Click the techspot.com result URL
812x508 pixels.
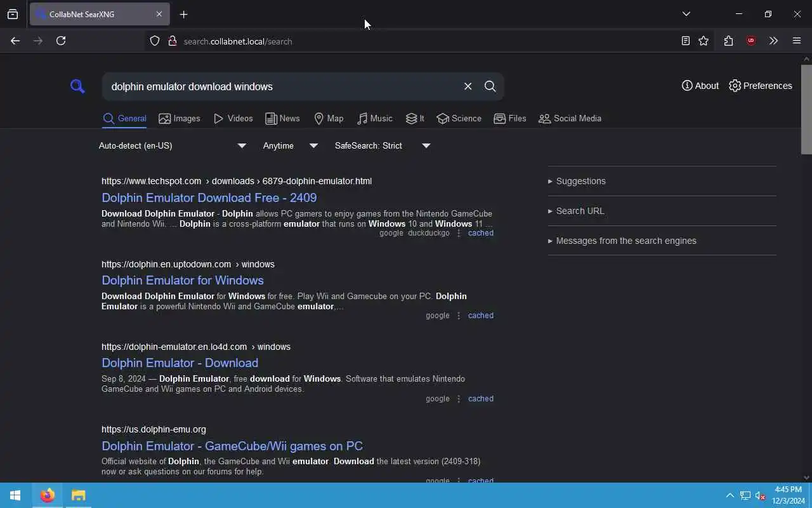(x=237, y=181)
